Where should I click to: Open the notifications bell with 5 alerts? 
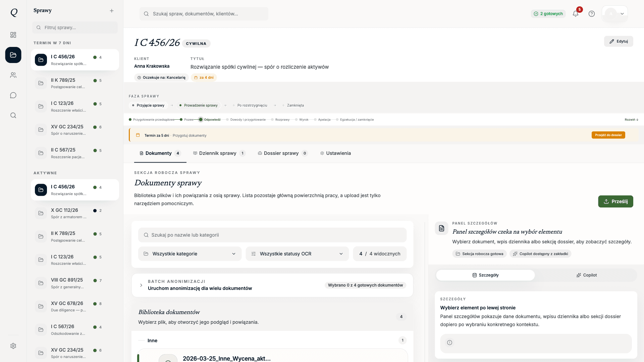pos(576,14)
